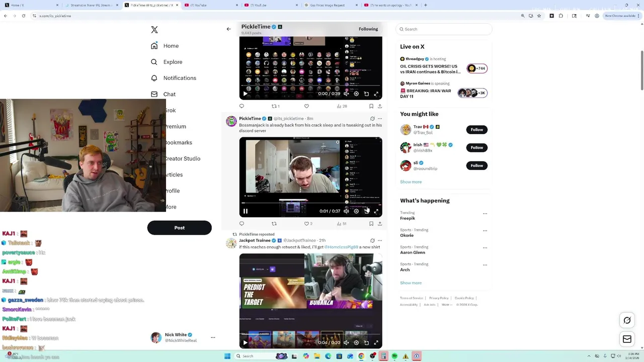Screen dimensions: 644x362
Task: Open Chat in the sidebar
Action: 163,94
